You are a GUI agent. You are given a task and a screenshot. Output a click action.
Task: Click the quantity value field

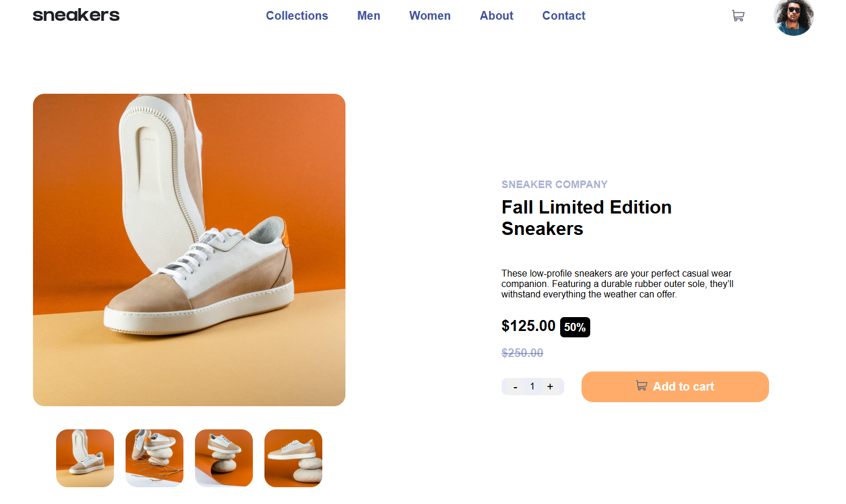tap(532, 387)
